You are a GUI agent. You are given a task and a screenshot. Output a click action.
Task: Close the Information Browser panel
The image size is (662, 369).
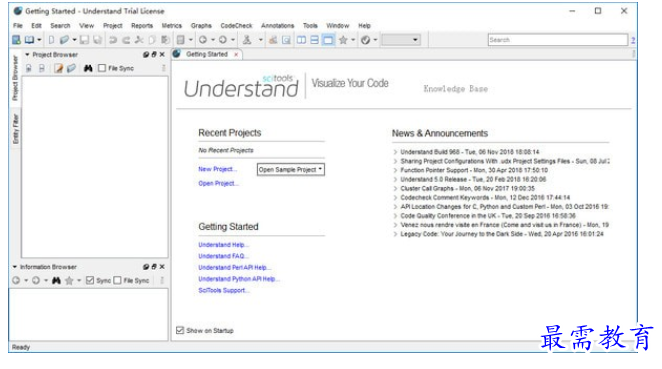[x=162, y=267]
